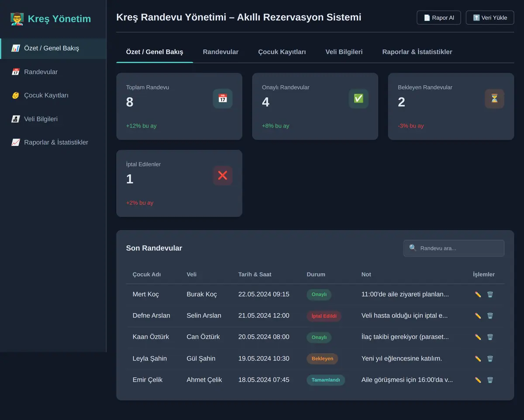
Task: Delete Emir Çelik's appointment via trash icon
Action: (x=490, y=380)
